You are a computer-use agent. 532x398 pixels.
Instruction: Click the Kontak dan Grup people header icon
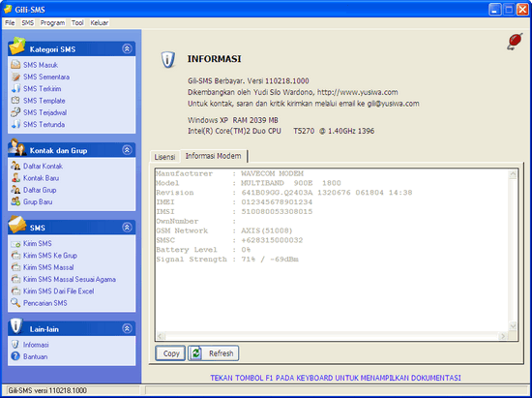tap(17, 147)
